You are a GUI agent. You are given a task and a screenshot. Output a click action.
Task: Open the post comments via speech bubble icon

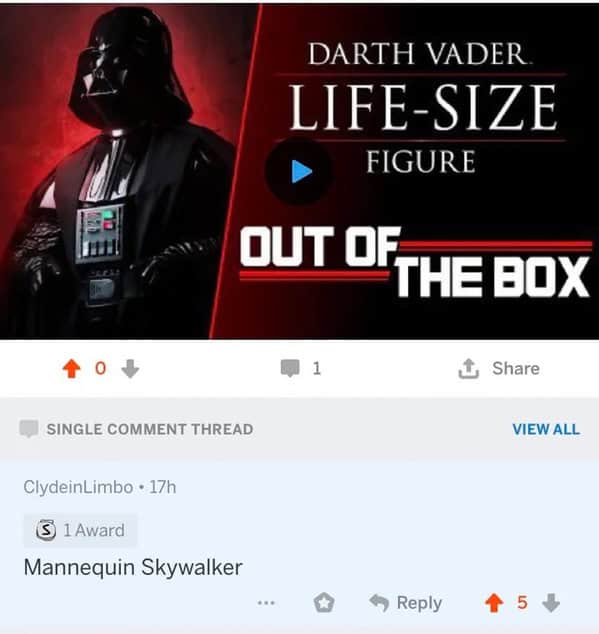pos(290,368)
